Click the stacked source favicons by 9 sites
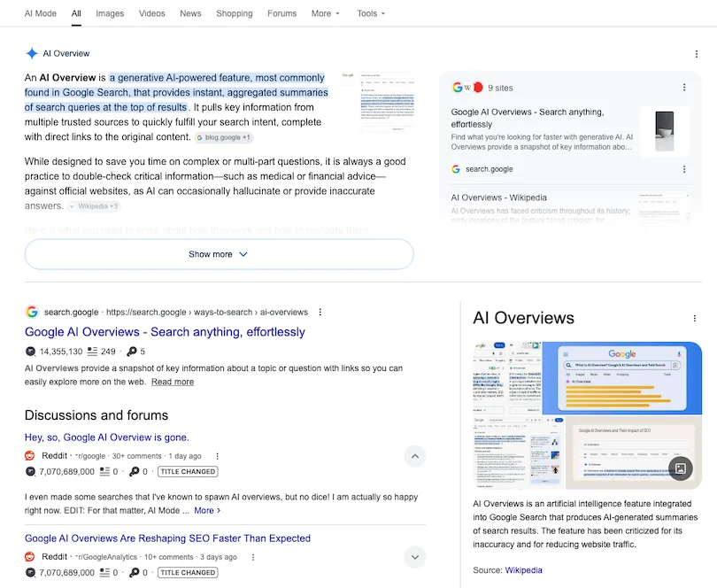 (x=467, y=88)
